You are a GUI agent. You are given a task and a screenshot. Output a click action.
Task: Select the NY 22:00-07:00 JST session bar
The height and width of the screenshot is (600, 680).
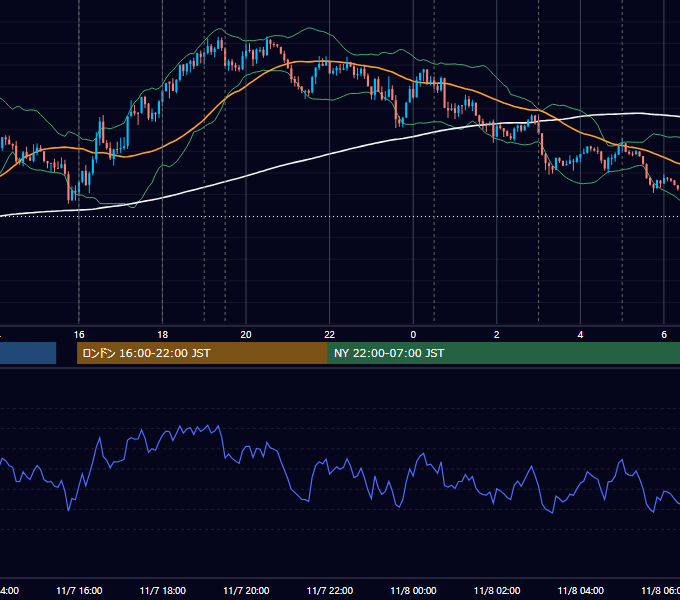point(503,353)
